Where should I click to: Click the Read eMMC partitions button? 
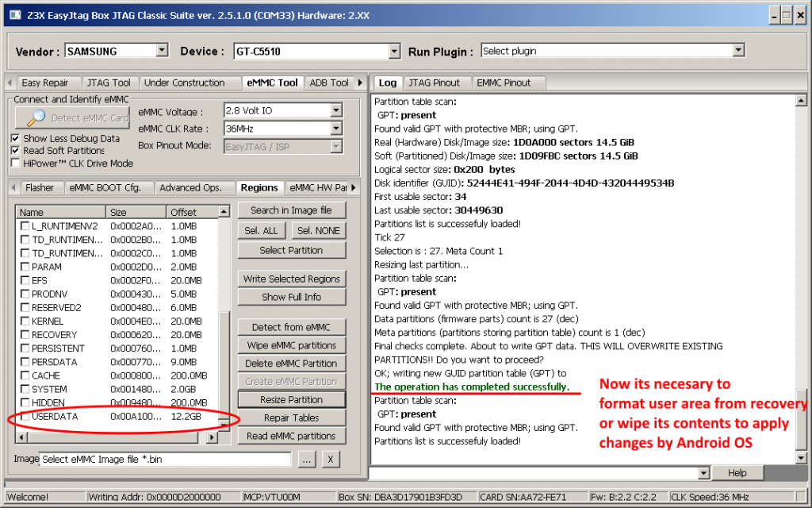pos(291,435)
